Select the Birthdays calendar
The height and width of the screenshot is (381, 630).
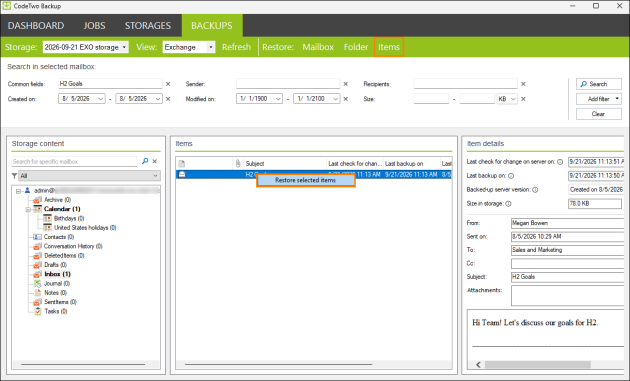tap(69, 218)
